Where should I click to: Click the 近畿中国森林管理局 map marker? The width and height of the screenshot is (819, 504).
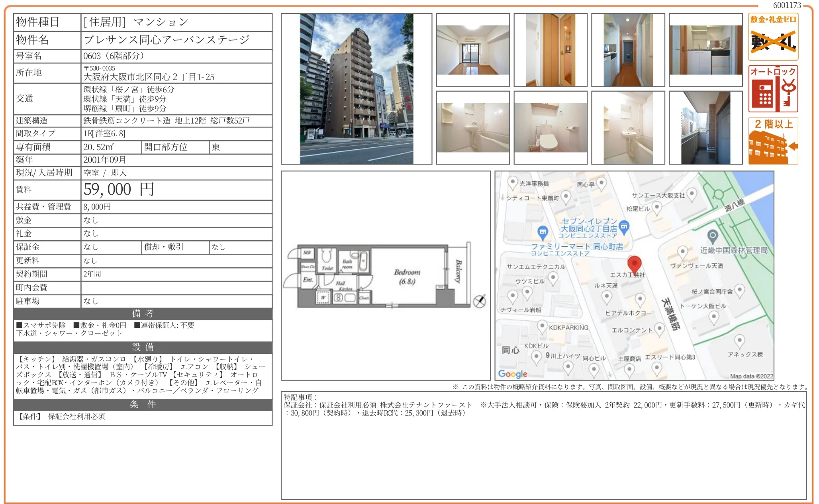712,236
